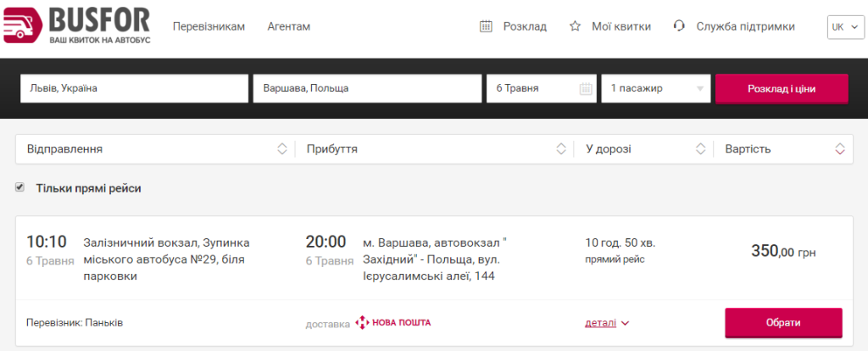
Task: Sort results by Вартість column
Action: click(x=748, y=149)
